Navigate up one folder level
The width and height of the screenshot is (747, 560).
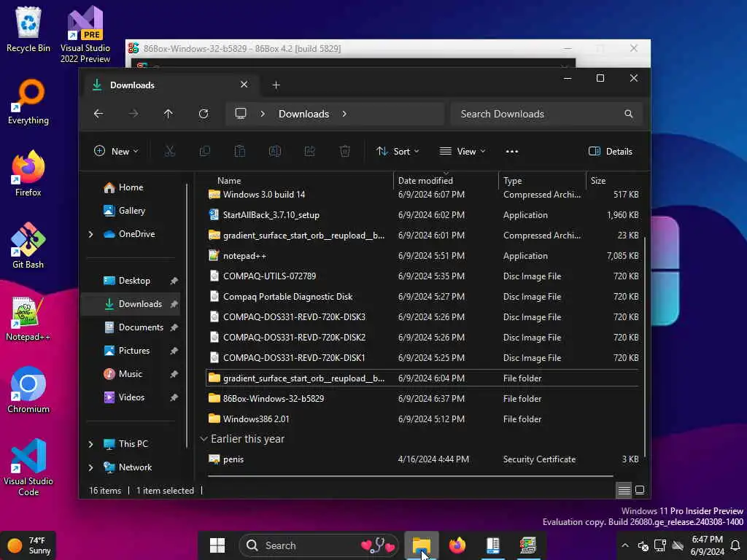pyautogui.click(x=169, y=114)
